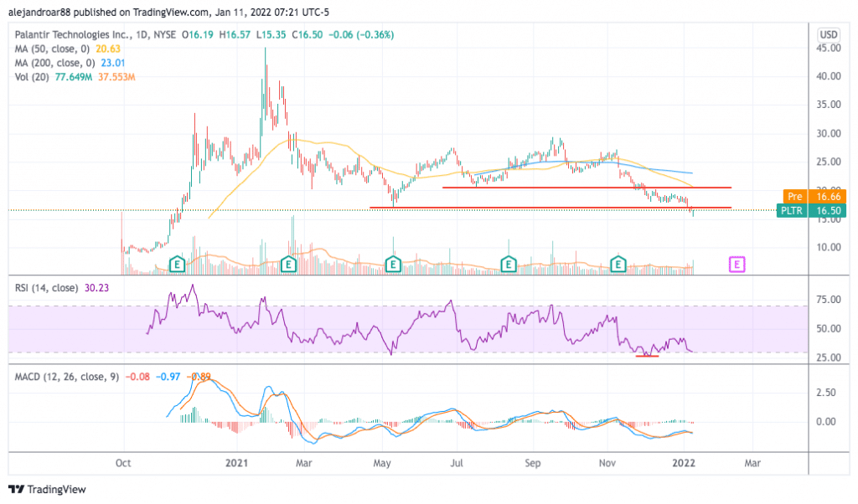Click the 200-day MA value 23.01
Viewport: 858px width, 504px height.
(x=113, y=63)
